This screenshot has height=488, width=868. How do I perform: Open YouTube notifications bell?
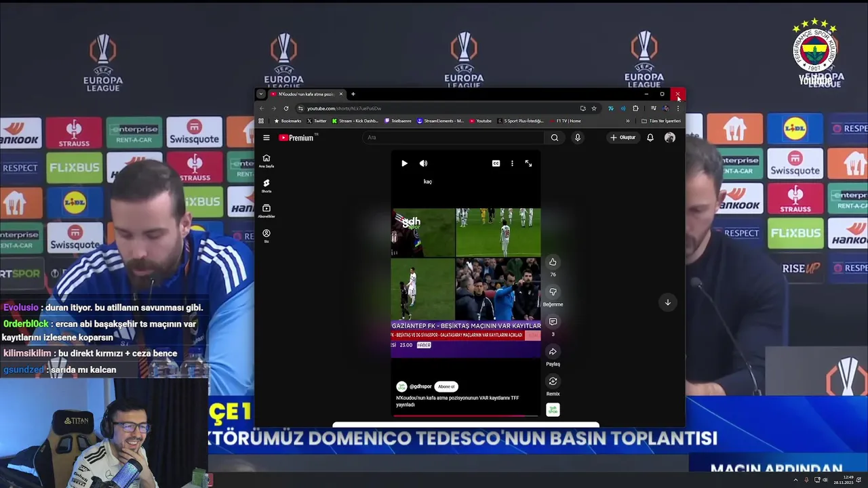pyautogui.click(x=650, y=138)
